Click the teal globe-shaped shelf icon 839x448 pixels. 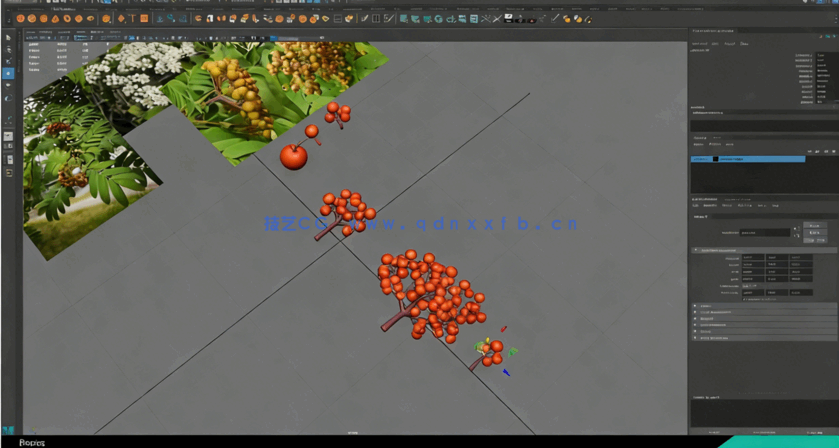[439, 19]
